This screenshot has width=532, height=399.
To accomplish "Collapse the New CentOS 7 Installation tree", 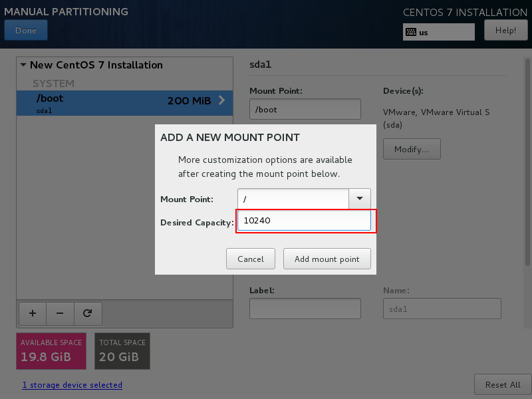I will (x=23, y=65).
